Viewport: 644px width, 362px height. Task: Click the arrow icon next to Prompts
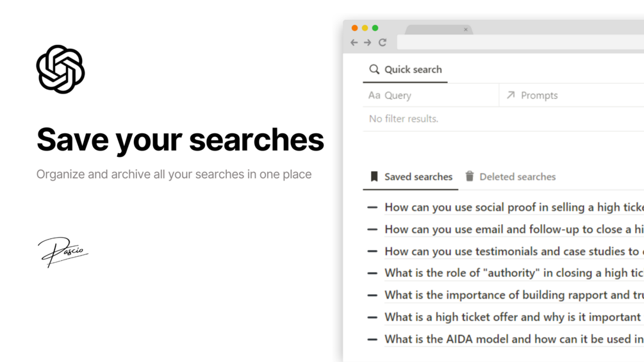click(511, 95)
